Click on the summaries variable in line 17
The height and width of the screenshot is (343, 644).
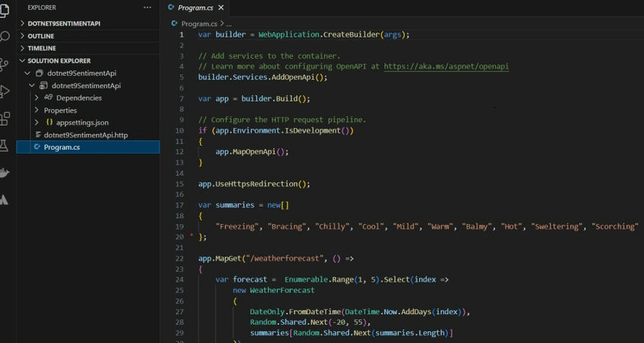tap(235, 205)
